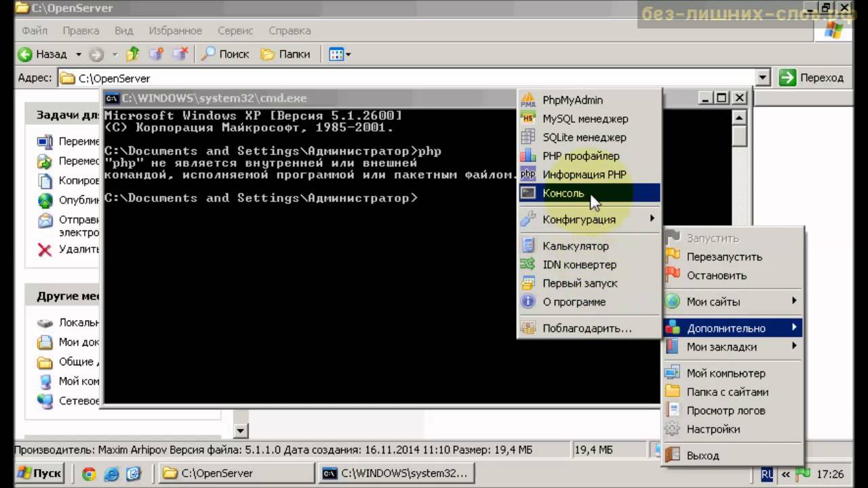
Task: Click the Назад back button
Action: click(x=43, y=54)
